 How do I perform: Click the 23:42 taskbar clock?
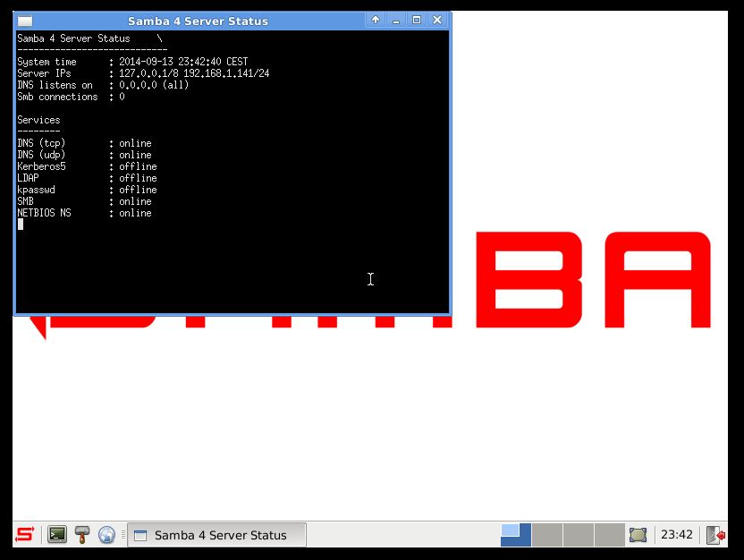[677, 535]
